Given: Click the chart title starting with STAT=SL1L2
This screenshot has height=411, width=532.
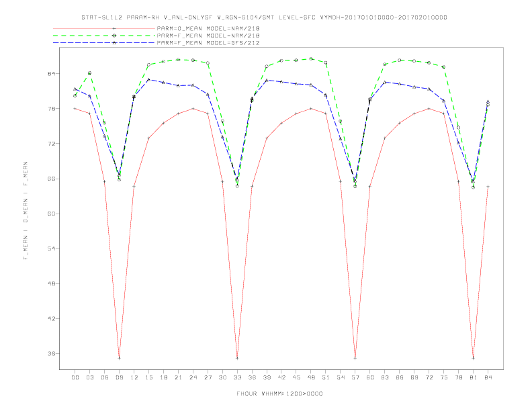Looking at the screenshot, I should coord(264,17).
